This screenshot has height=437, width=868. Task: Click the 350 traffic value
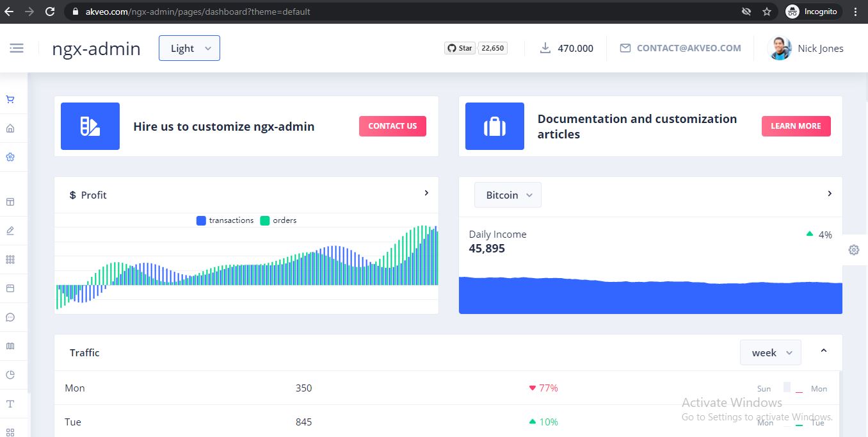(x=304, y=388)
